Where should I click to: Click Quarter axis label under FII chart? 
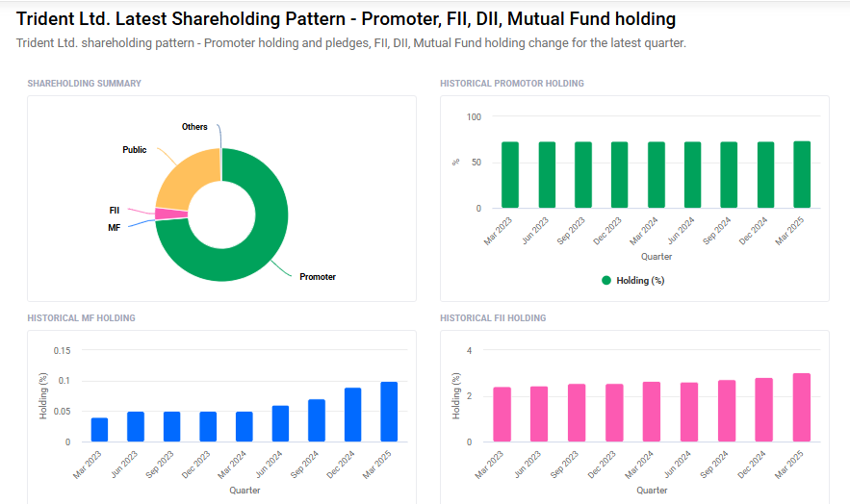point(652,490)
